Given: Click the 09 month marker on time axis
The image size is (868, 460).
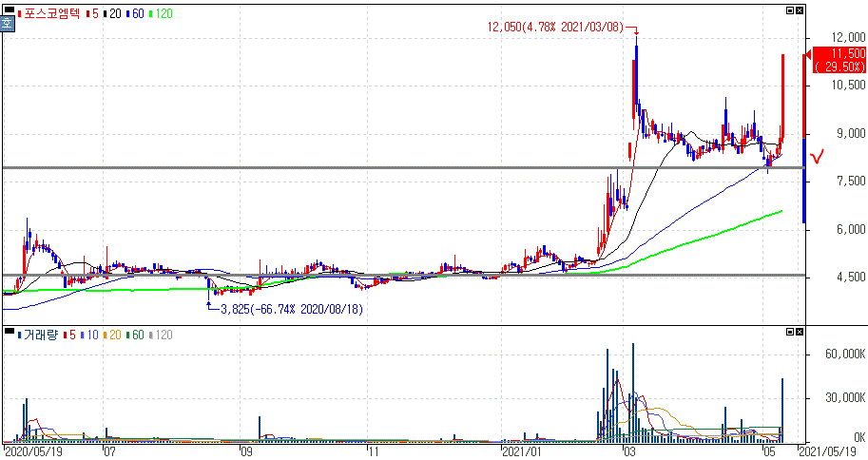Looking at the screenshot, I should [x=246, y=452].
